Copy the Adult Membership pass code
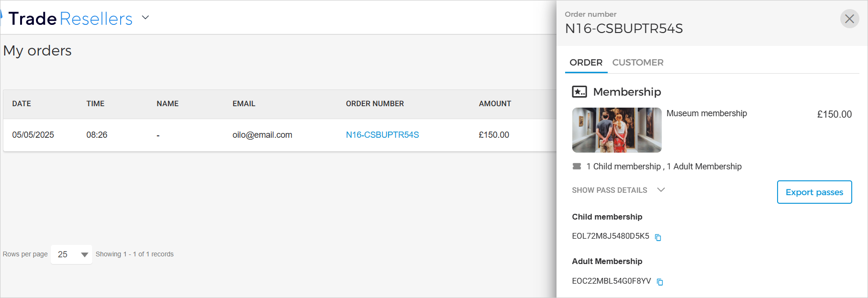This screenshot has width=868, height=298. click(660, 282)
